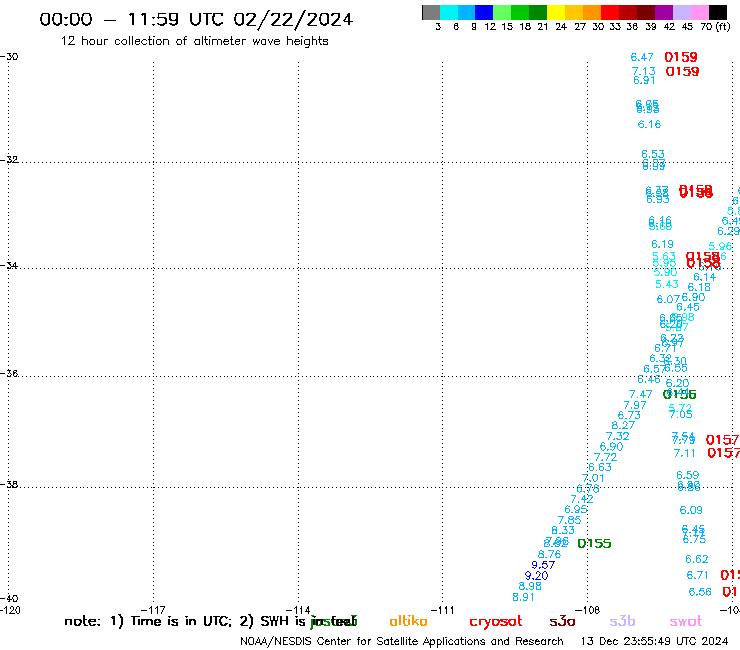740x650 pixels.
Task: Click the 'cryosat' satellite legend label
Action: coord(496,622)
